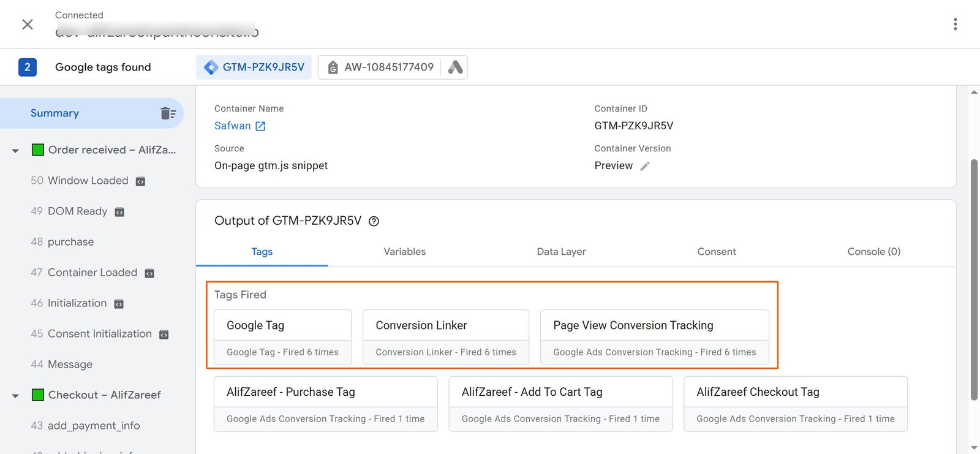Open the Page View Conversion Tracking card
The image size is (980, 454).
655,338
